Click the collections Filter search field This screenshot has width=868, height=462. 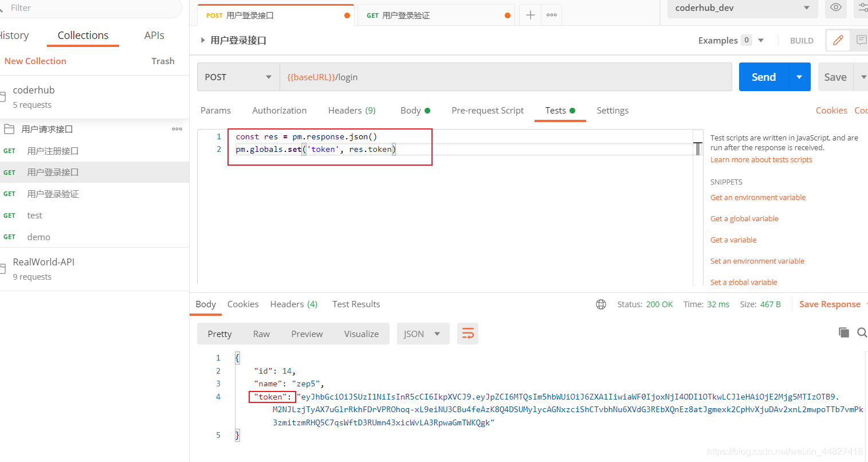92,8
